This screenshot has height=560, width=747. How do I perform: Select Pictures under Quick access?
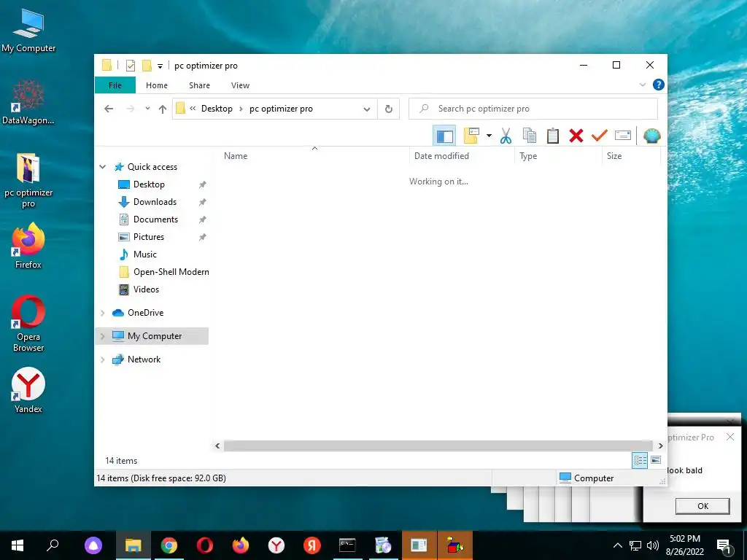pos(149,237)
